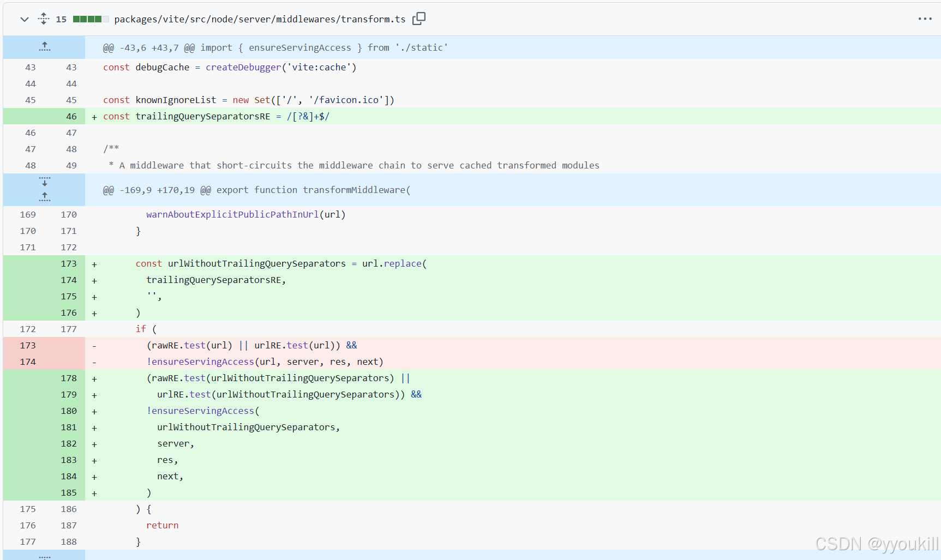This screenshot has width=941, height=560.
Task: Click the file path packages/vite/src/node/server/middlewares/transform.ts
Action: click(x=260, y=19)
